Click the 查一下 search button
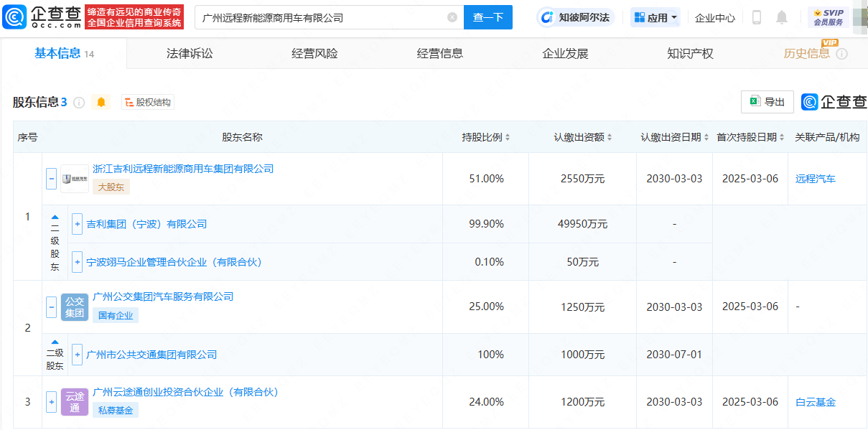Screen dimensions: 868x430 point(488,17)
